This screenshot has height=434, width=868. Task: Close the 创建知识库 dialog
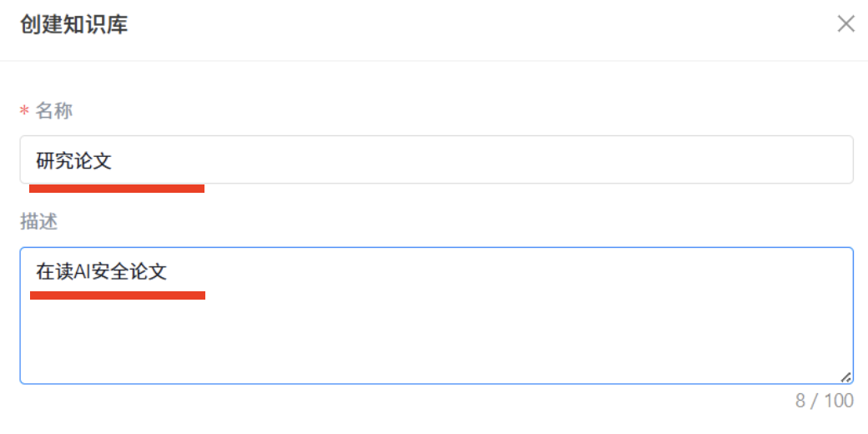pos(845,23)
